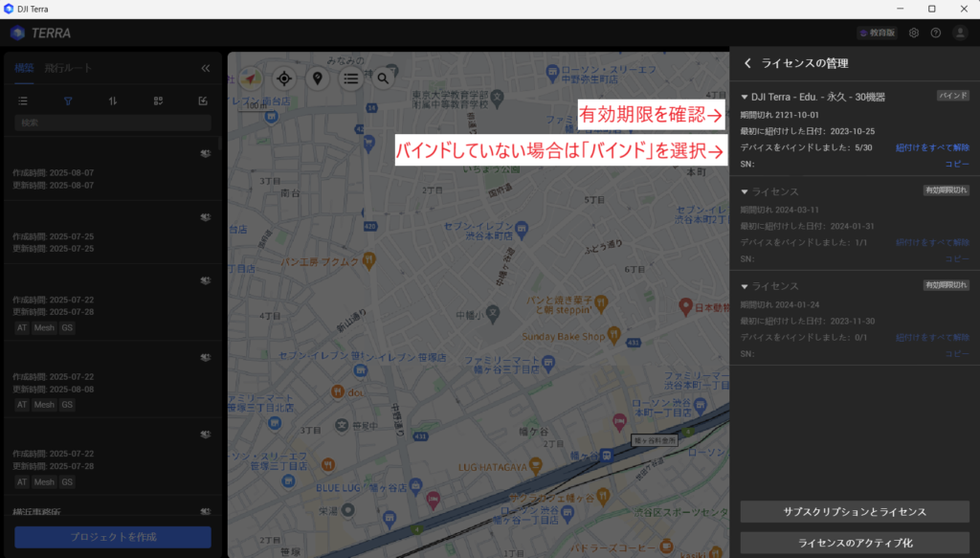Collapse the license expiring 2024-03-11
The width and height of the screenshot is (980, 558).
click(746, 192)
